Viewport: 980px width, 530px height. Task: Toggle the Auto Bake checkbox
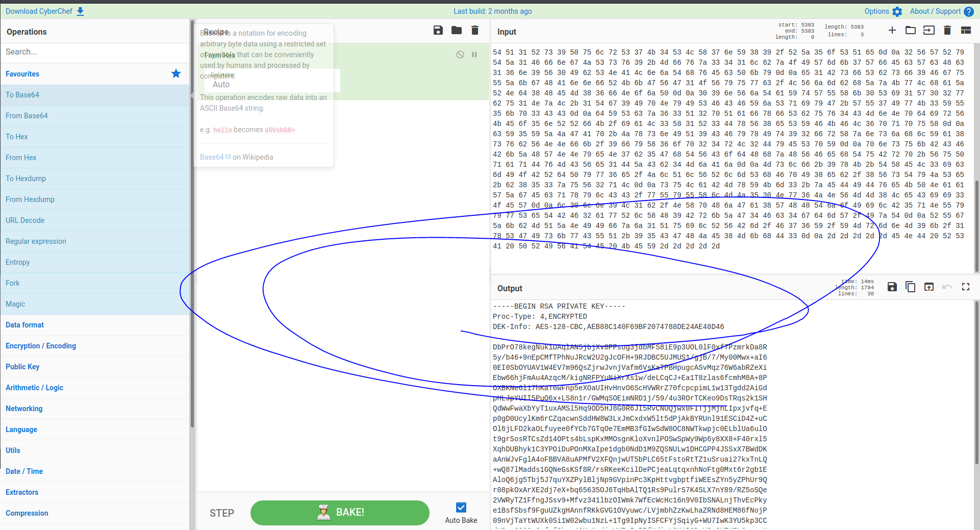click(461, 507)
